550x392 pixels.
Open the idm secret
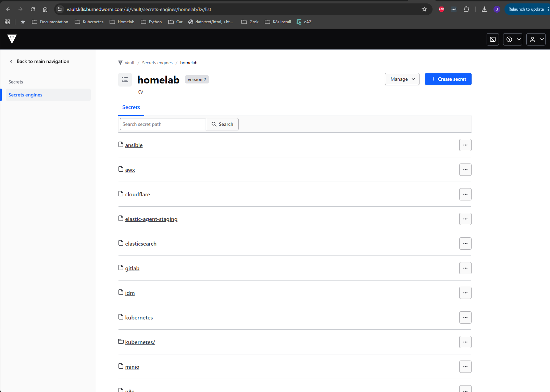(x=130, y=293)
